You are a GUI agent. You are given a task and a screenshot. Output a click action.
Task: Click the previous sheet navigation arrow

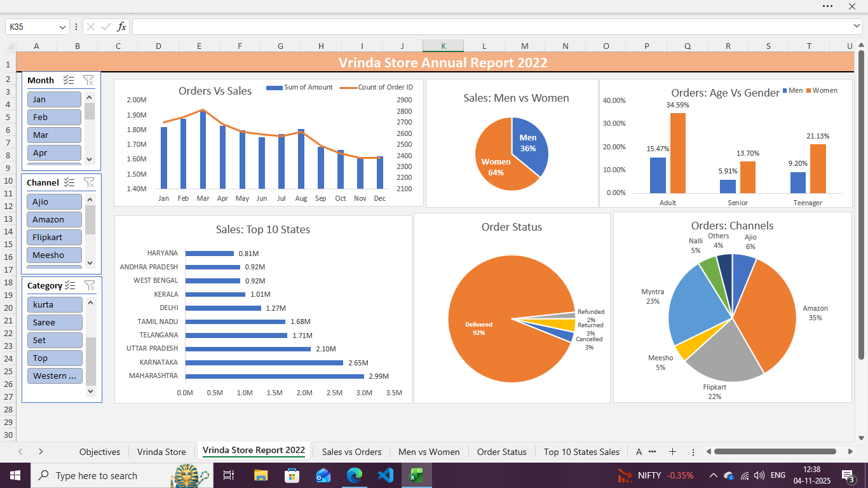coord(20,452)
